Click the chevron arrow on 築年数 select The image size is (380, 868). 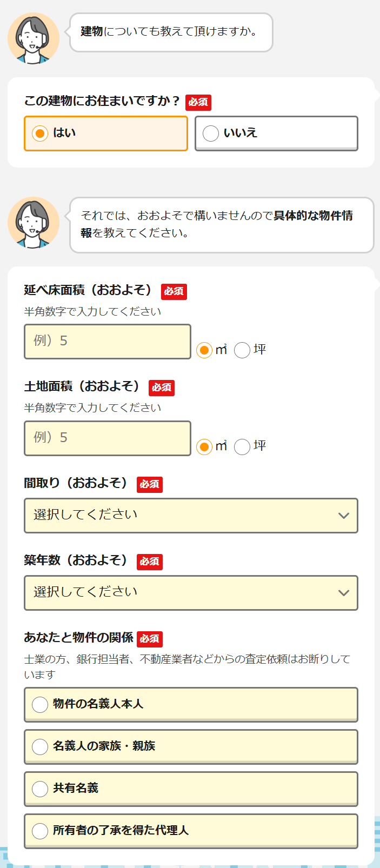click(343, 593)
